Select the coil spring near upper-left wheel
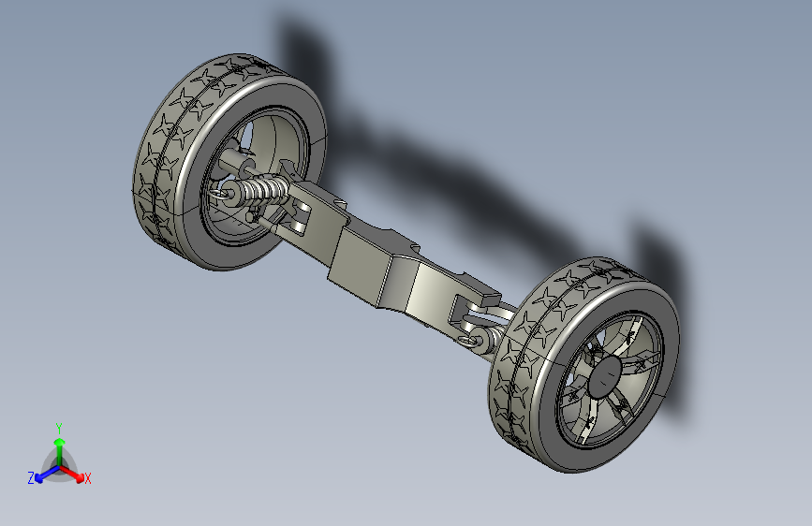This screenshot has width=812, height=526. point(265,189)
